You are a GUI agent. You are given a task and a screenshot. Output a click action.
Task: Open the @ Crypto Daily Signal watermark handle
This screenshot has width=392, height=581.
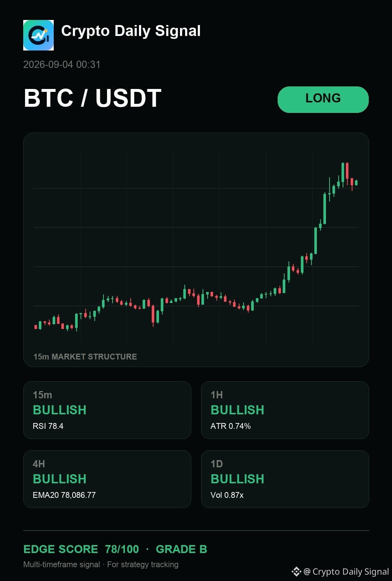pos(346,572)
